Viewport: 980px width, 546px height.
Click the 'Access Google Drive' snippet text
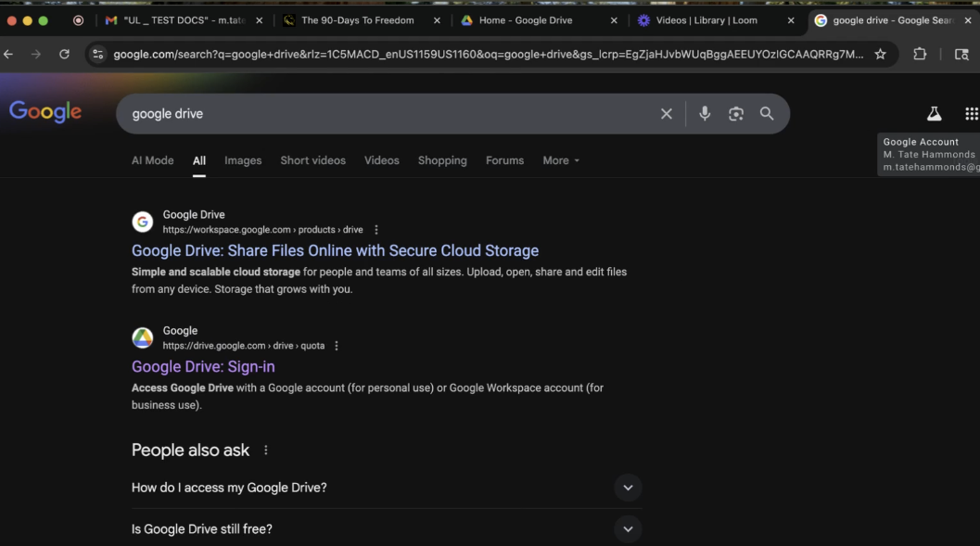point(183,387)
